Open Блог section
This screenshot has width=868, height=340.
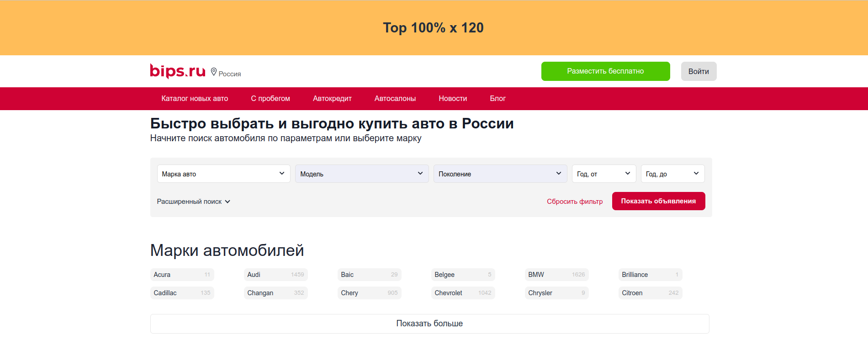[x=498, y=99]
